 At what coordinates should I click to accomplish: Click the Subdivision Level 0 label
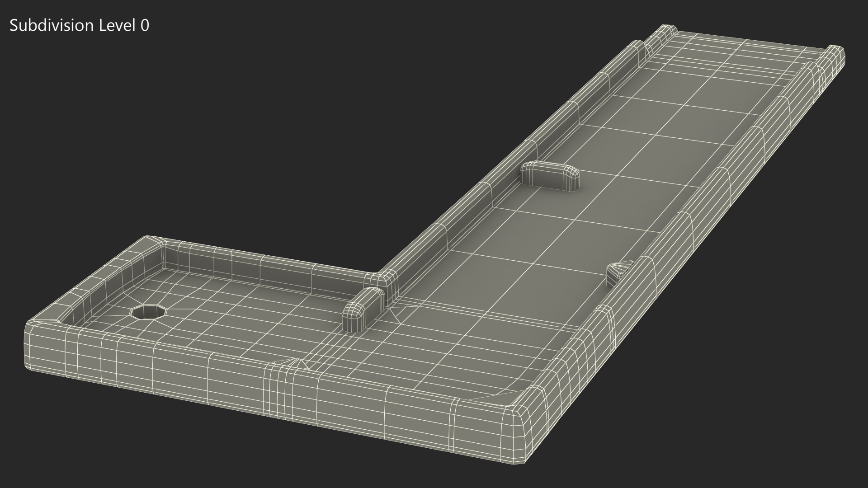[x=79, y=26]
